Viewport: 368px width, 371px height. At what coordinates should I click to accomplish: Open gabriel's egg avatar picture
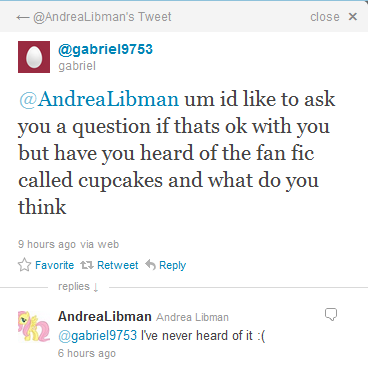[x=34, y=57]
